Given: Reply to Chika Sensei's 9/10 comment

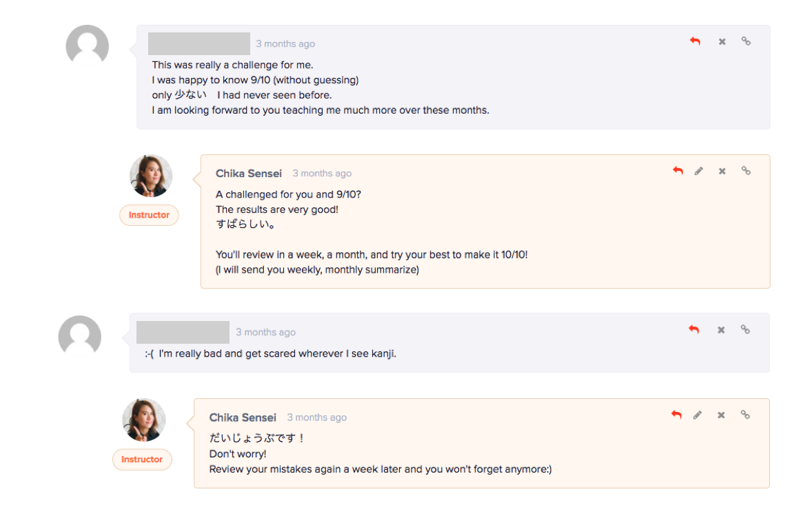Looking at the screenshot, I should coord(678,171).
